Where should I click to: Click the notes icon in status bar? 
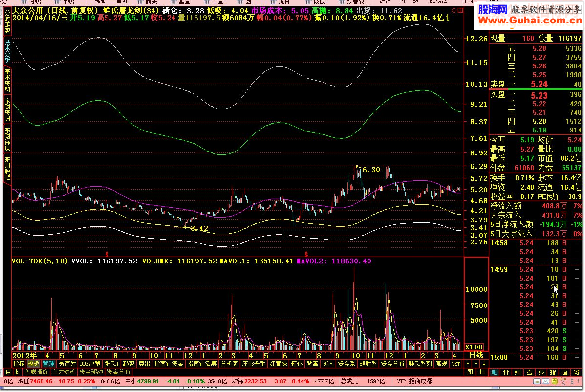pos(537,381)
